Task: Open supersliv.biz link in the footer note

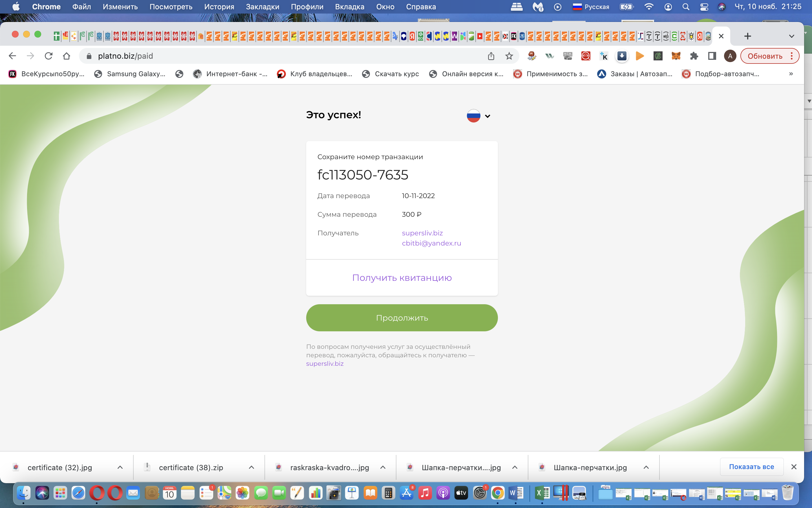Action: [x=325, y=364]
